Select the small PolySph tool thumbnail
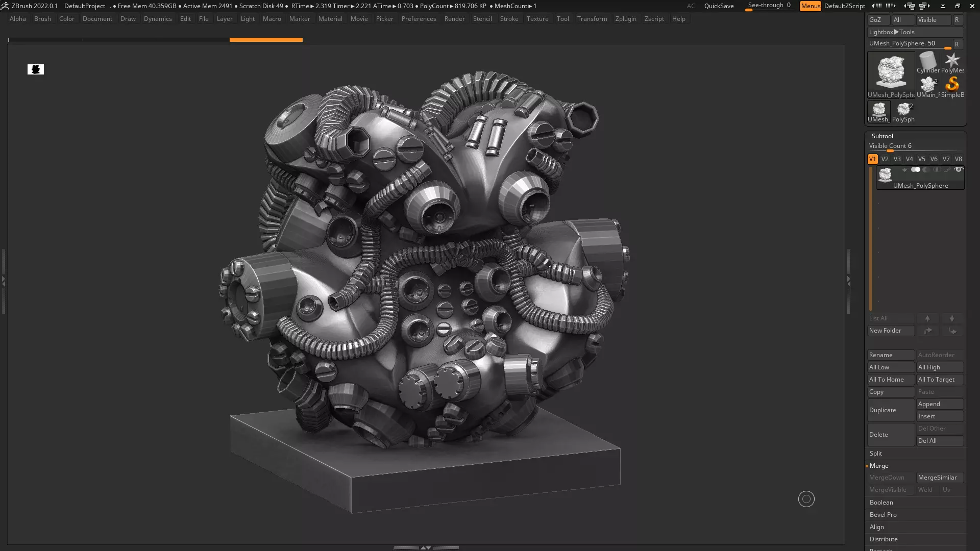Screen dimensions: 980x551 pyautogui.click(x=903, y=111)
